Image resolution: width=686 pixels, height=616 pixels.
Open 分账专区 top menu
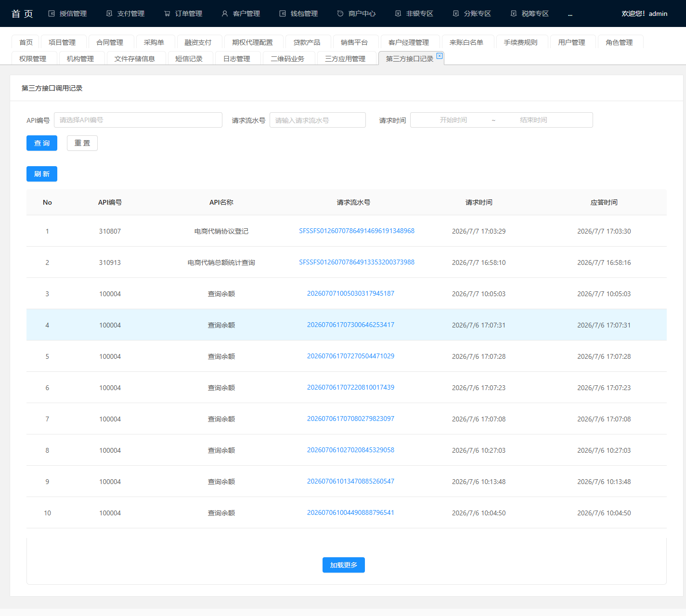(x=472, y=13)
